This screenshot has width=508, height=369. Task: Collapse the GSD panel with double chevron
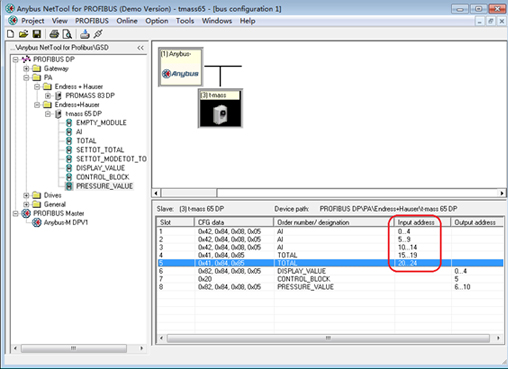[x=141, y=48]
